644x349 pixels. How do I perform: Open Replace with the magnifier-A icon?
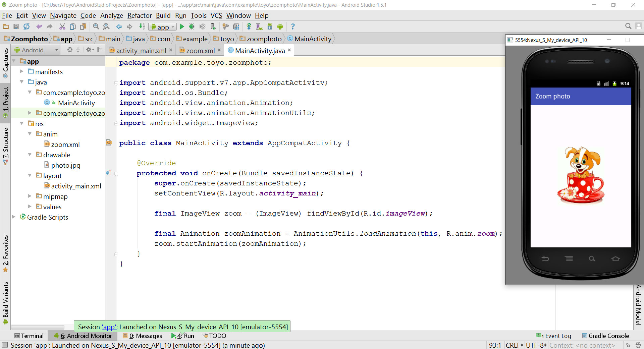[106, 26]
